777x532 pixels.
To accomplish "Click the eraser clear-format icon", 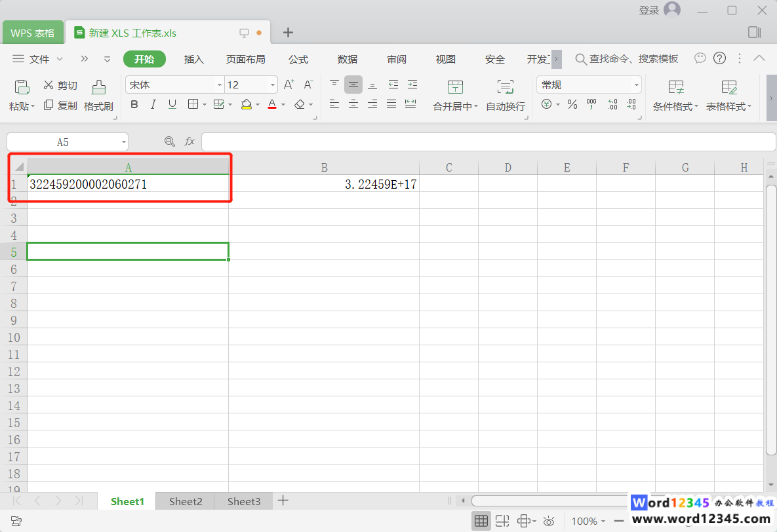I will pyautogui.click(x=299, y=105).
